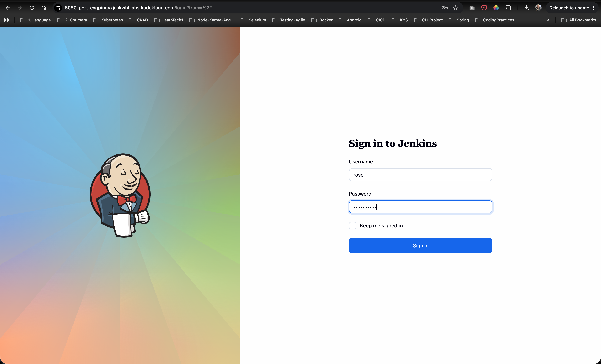Open the CICD bookmark folder
This screenshot has width=601, height=364.
pos(377,20)
